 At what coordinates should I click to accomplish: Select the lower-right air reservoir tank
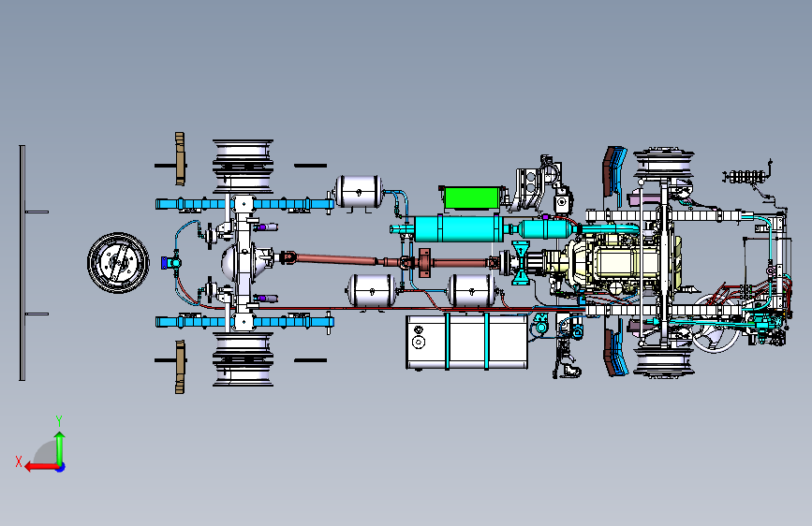click(x=472, y=290)
